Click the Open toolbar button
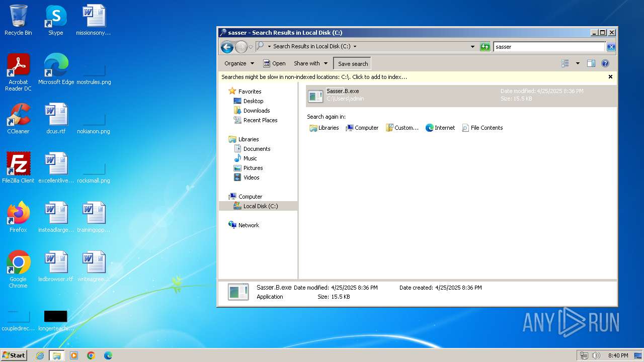 point(274,63)
